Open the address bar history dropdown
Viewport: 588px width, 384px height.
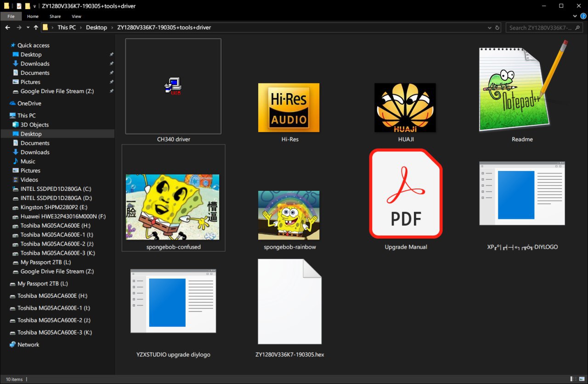[490, 28]
